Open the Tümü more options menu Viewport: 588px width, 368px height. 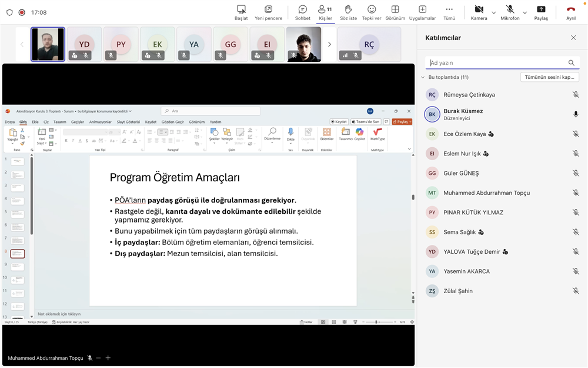[449, 10]
